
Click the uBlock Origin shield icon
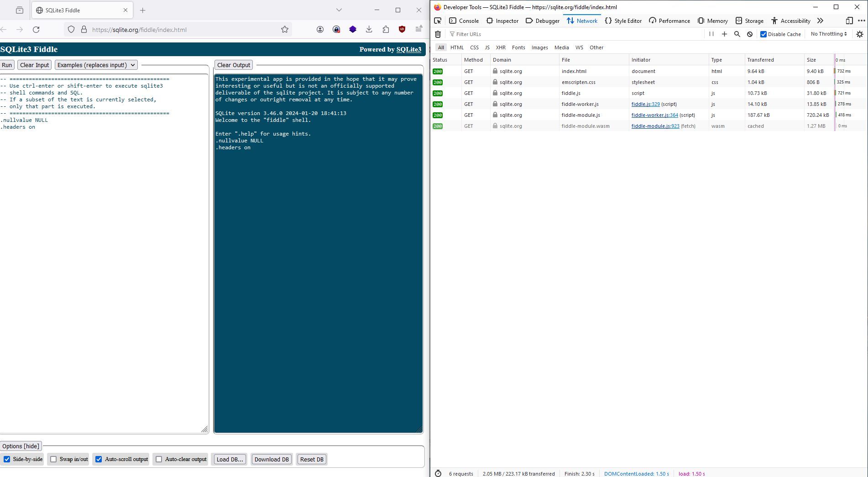pos(402,30)
